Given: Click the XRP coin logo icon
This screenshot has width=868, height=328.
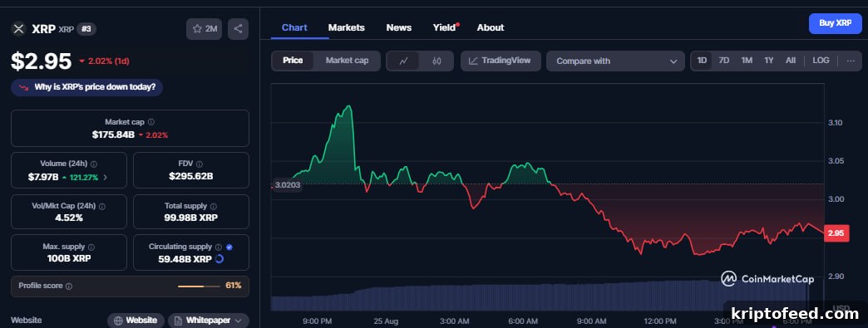Looking at the screenshot, I should (19, 29).
